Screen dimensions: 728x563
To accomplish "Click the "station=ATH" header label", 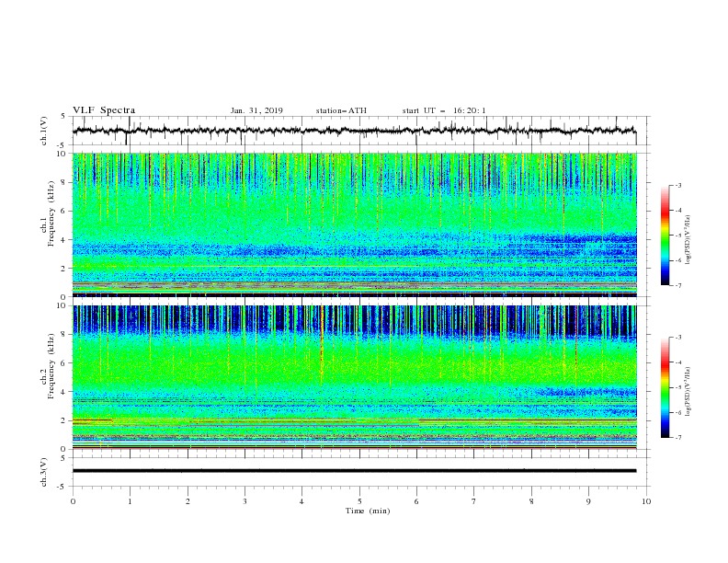I will point(341,110).
